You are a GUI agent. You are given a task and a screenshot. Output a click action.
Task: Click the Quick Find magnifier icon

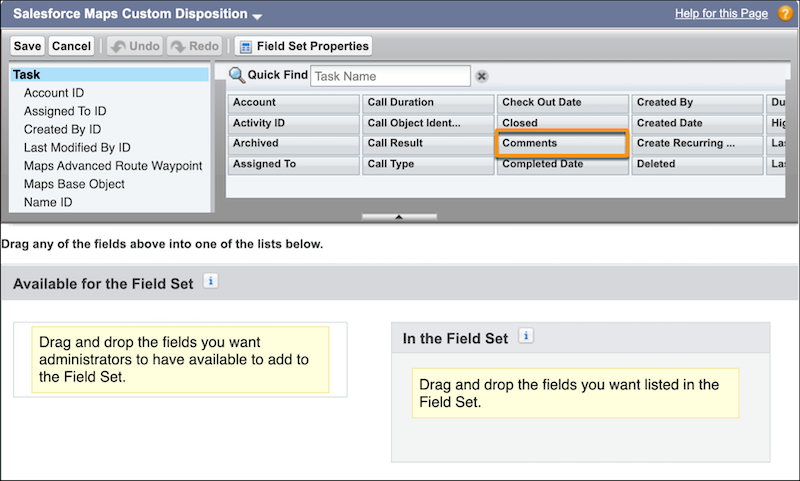pos(237,75)
